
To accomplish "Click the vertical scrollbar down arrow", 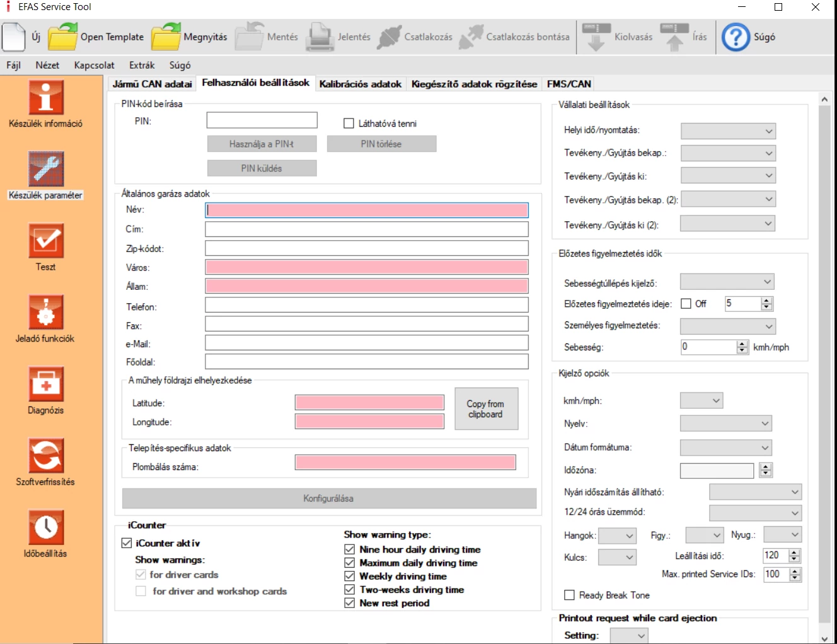I will (x=824, y=638).
